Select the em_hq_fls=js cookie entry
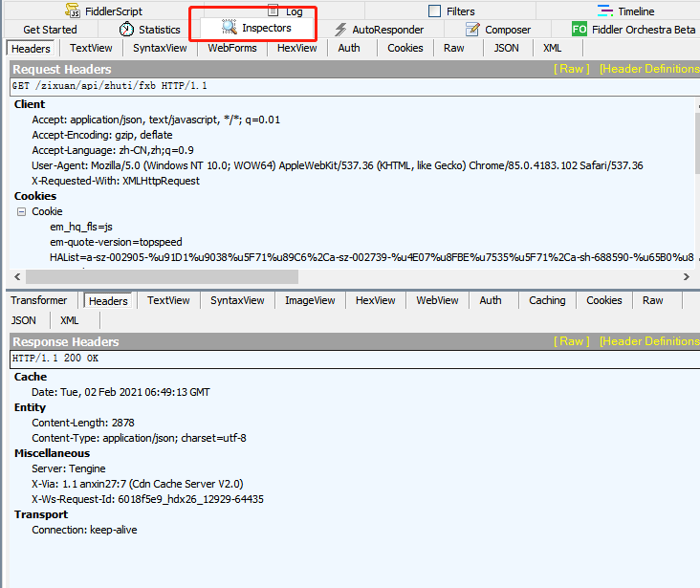Screen dimensions: 700x588 click(x=81, y=227)
